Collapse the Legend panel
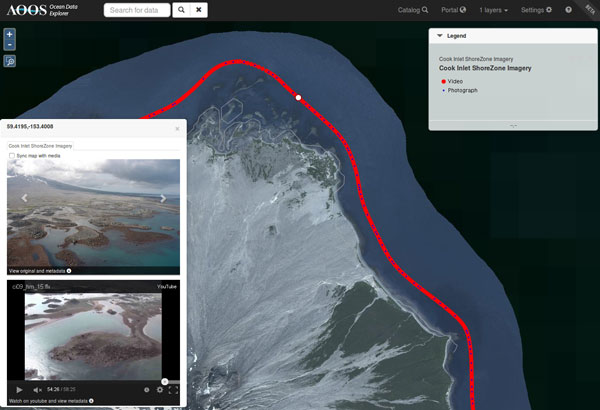 [439, 35]
